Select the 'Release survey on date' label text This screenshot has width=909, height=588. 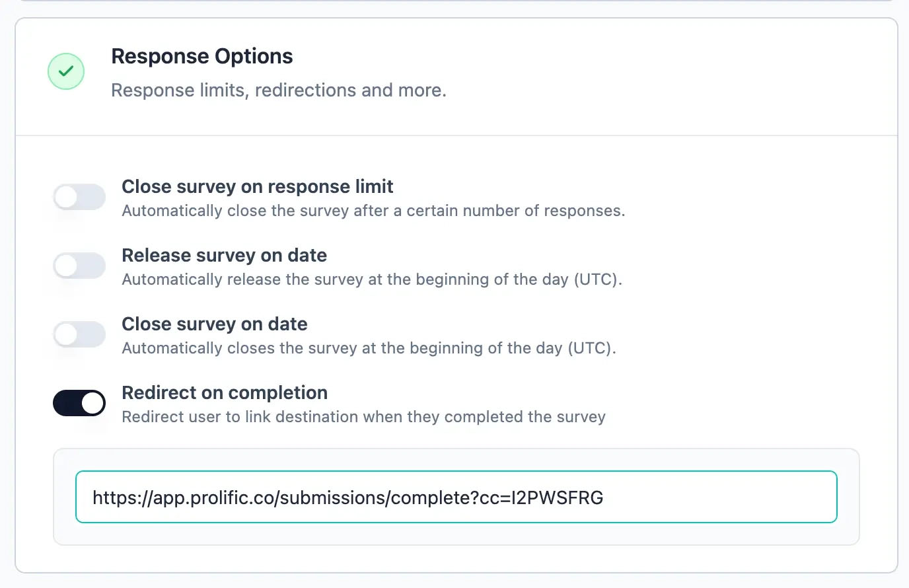tap(224, 256)
